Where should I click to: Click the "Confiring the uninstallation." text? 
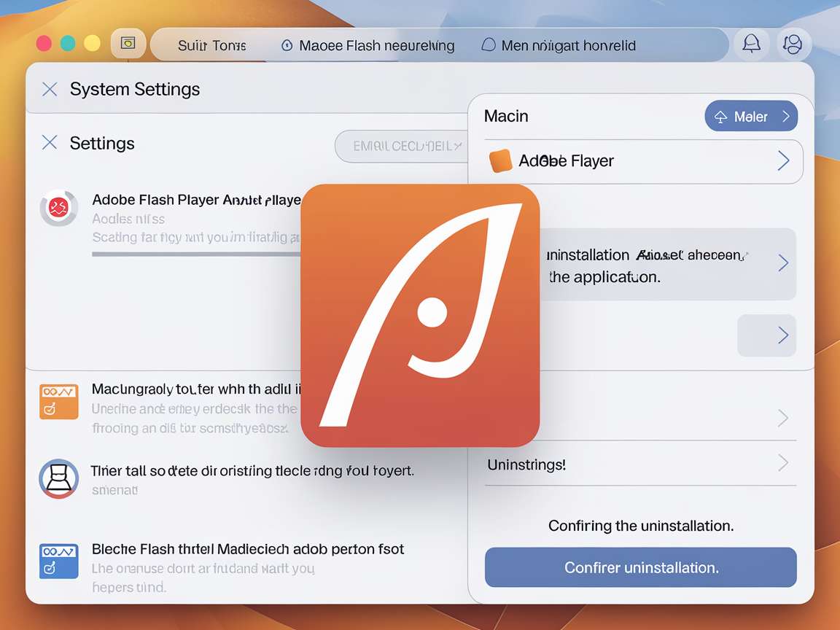[x=641, y=526]
